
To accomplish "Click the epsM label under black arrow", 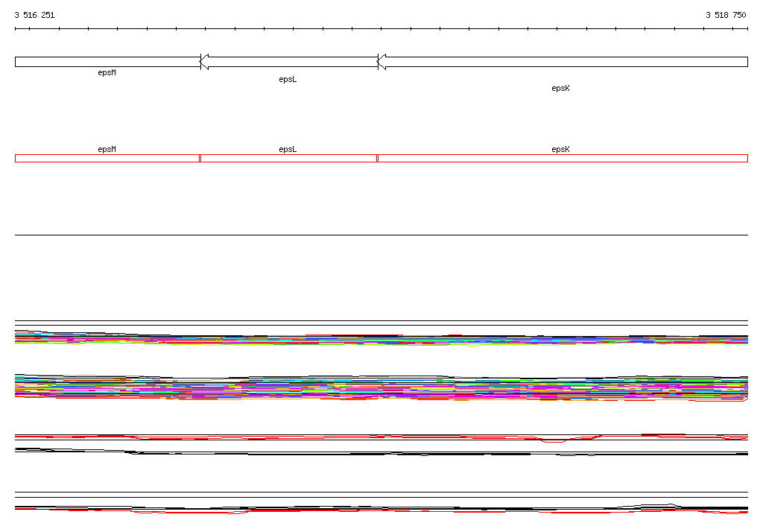I will pos(107,72).
